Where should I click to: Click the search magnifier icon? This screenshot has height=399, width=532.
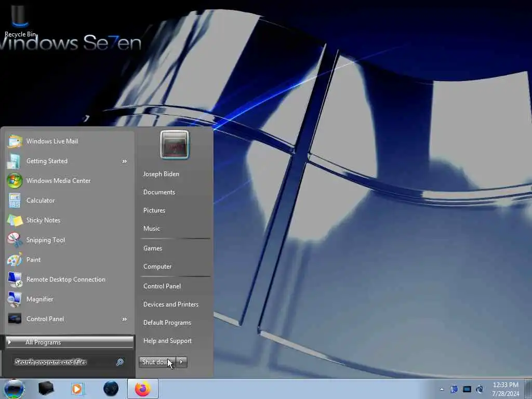[120, 362]
